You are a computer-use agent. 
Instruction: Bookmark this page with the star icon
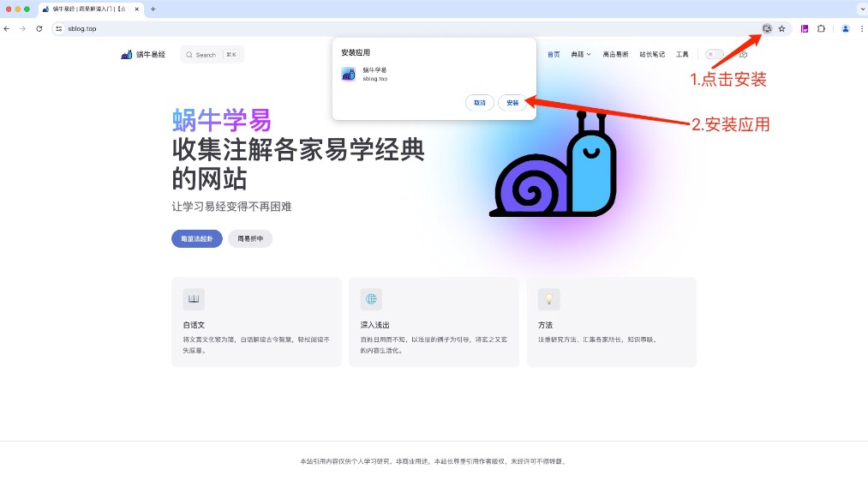(781, 29)
